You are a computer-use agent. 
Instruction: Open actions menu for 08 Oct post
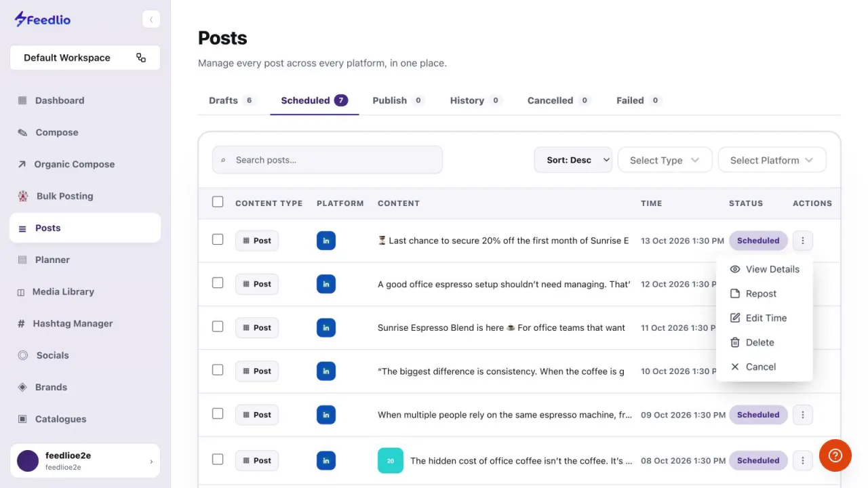pyautogui.click(x=803, y=460)
